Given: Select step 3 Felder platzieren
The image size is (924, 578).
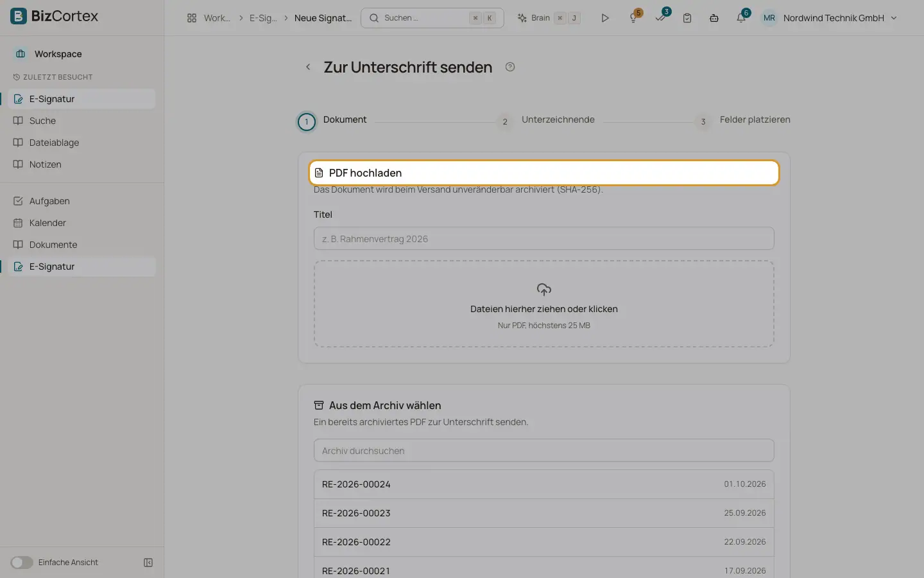Looking at the screenshot, I should point(743,121).
